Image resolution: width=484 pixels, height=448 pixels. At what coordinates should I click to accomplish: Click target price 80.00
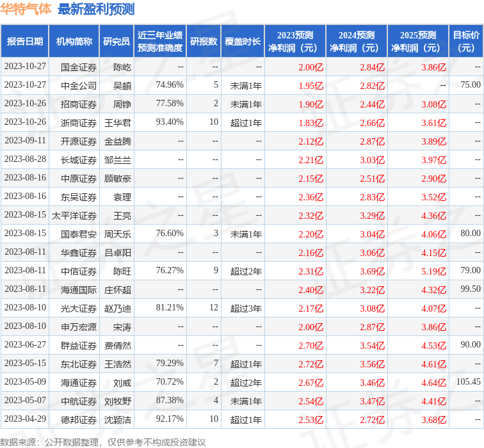[x=471, y=233]
